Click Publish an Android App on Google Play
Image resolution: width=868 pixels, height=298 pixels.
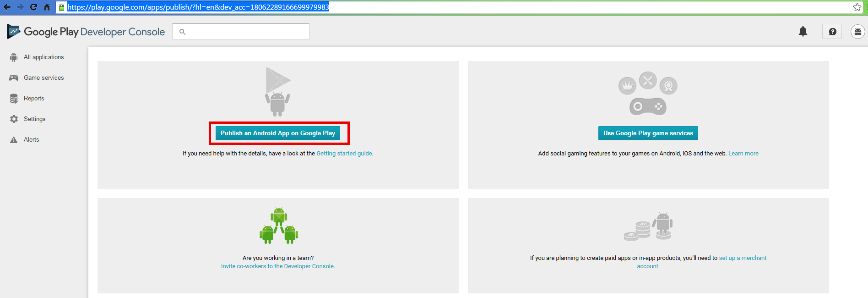[x=278, y=133]
